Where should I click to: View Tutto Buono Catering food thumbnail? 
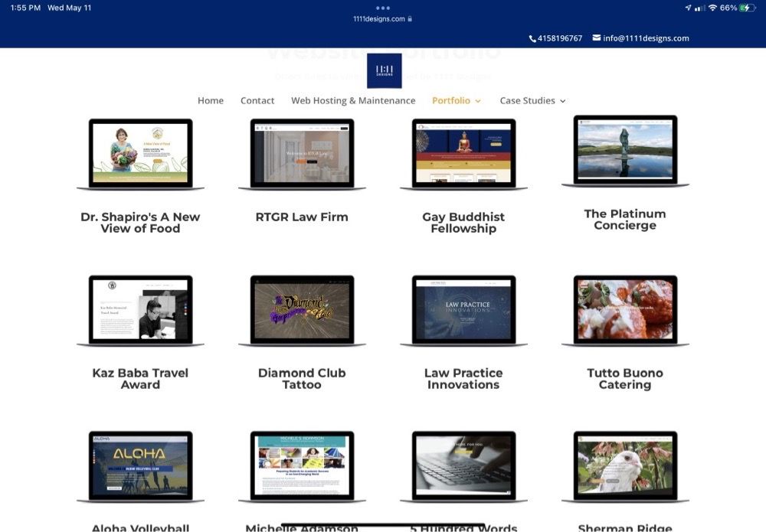pos(625,311)
